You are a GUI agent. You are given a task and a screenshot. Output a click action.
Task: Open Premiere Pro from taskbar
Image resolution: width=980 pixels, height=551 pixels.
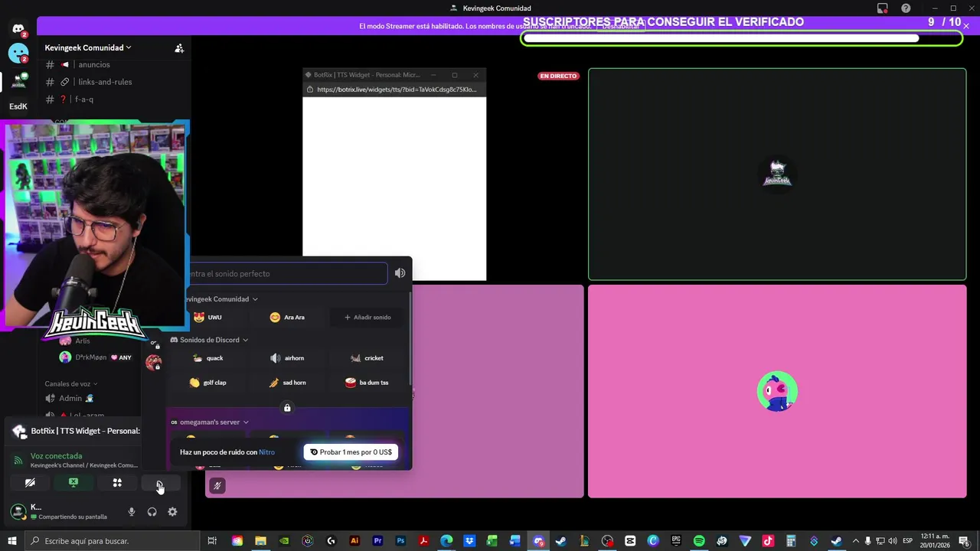tap(377, 541)
